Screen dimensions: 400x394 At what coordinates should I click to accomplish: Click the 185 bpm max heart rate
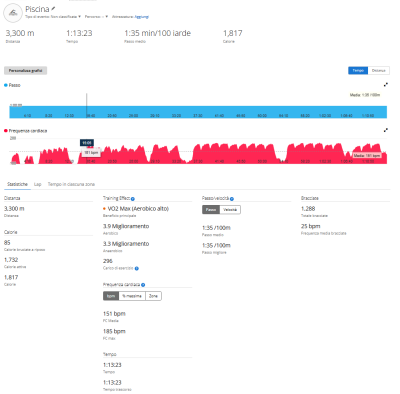click(114, 331)
